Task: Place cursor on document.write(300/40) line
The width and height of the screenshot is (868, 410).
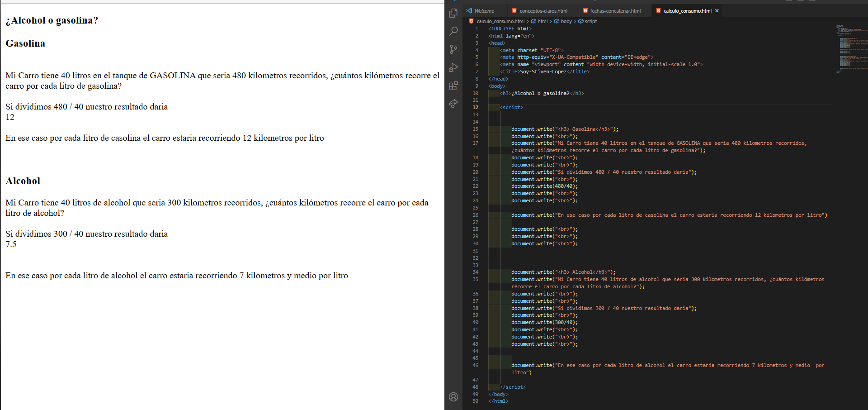Action: click(545, 322)
